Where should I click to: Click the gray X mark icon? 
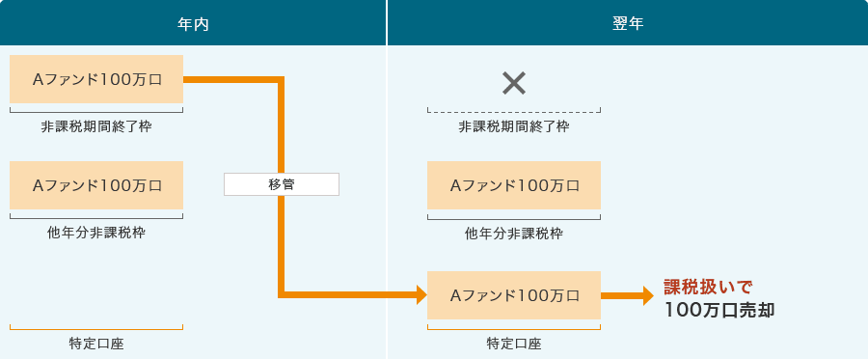514,83
